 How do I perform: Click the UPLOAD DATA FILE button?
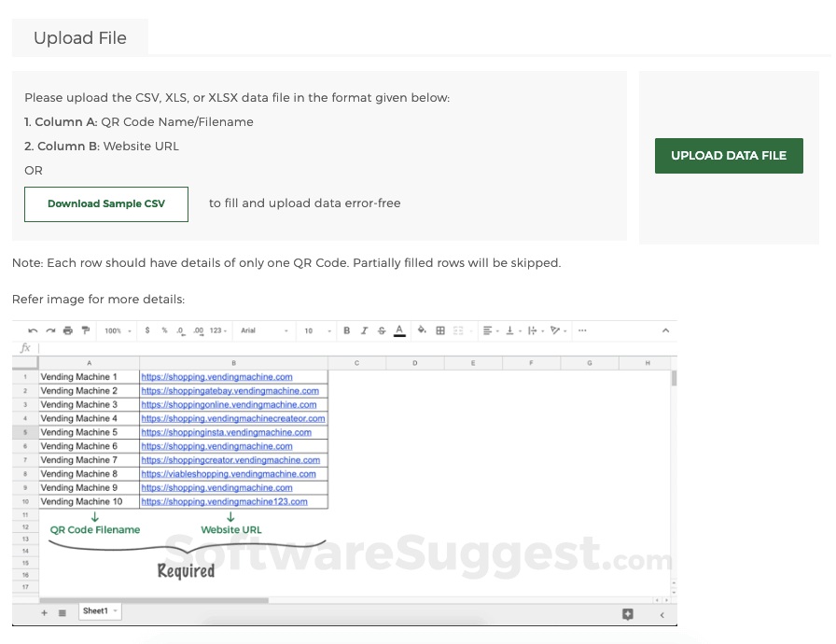[x=729, y=156]
